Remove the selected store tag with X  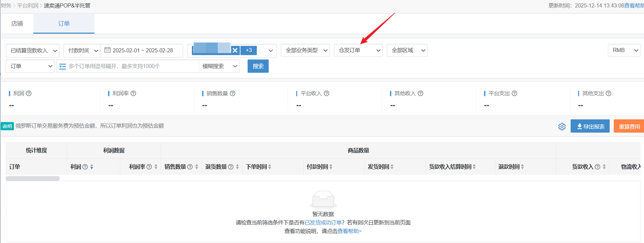pos(235,50)
